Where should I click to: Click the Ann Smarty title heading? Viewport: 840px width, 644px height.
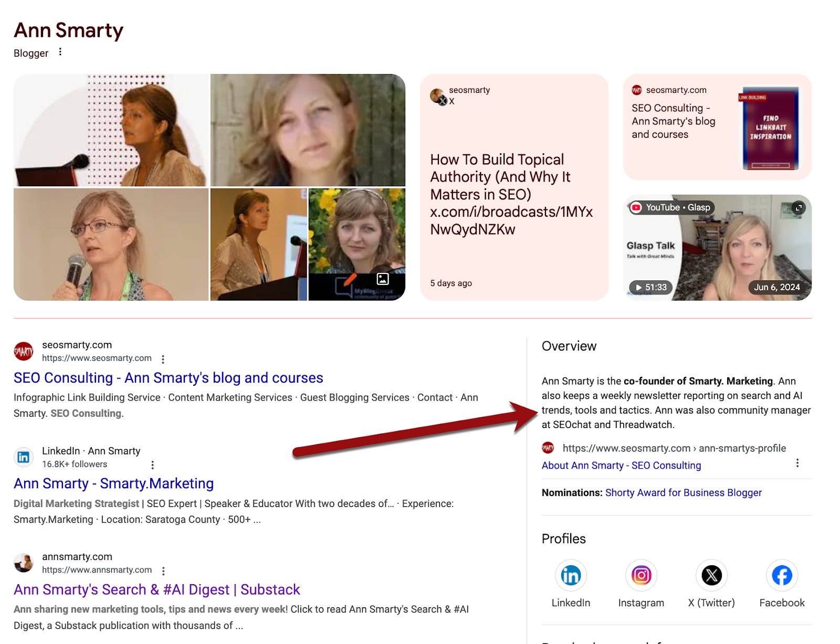click(x=69, y=30)
